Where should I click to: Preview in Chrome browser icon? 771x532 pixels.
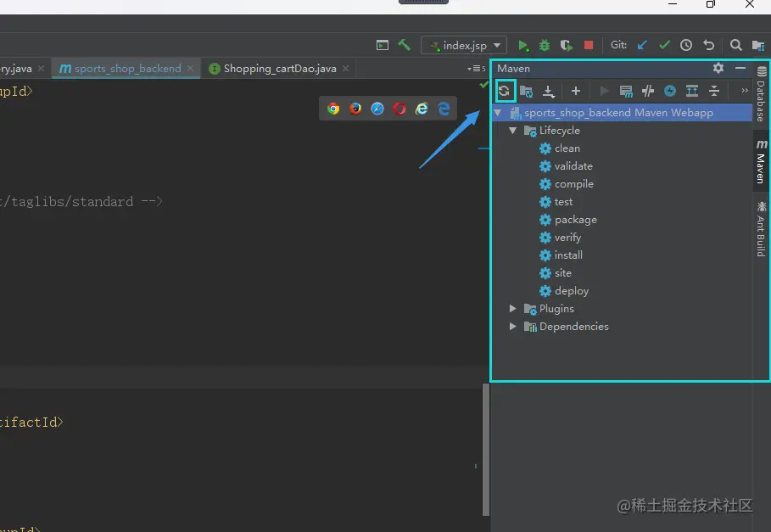click(333, 108)
